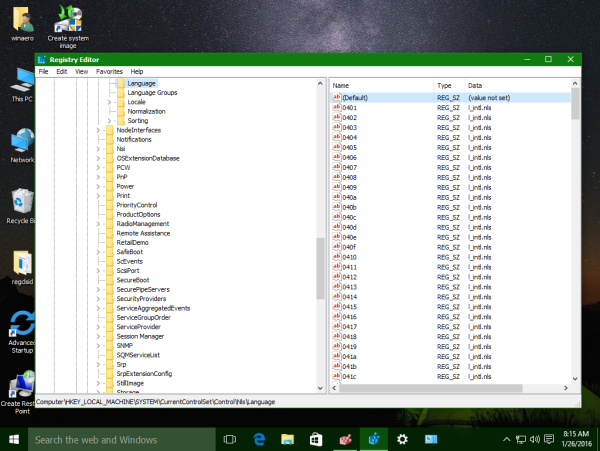The image size is (600, 451).
Task: Click the SecureBoot folder icon
Action: click(x=110, y=280)
